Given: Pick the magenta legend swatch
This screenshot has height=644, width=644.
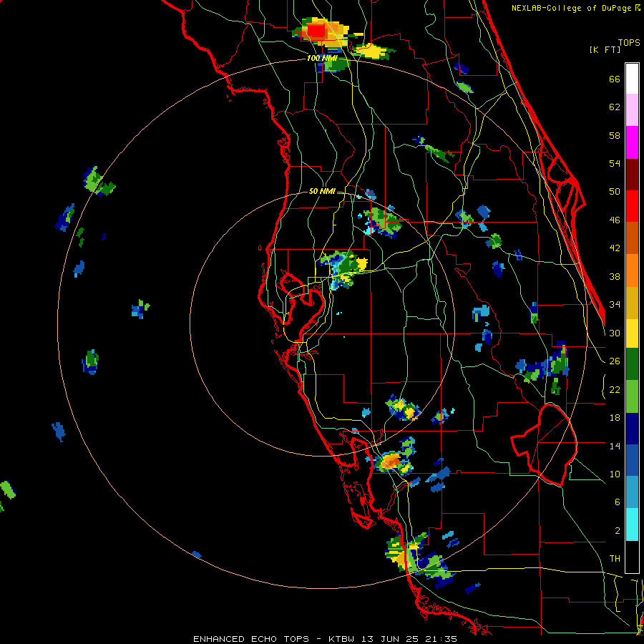Looking at the screenshot, I should click(x=632, y=142).
